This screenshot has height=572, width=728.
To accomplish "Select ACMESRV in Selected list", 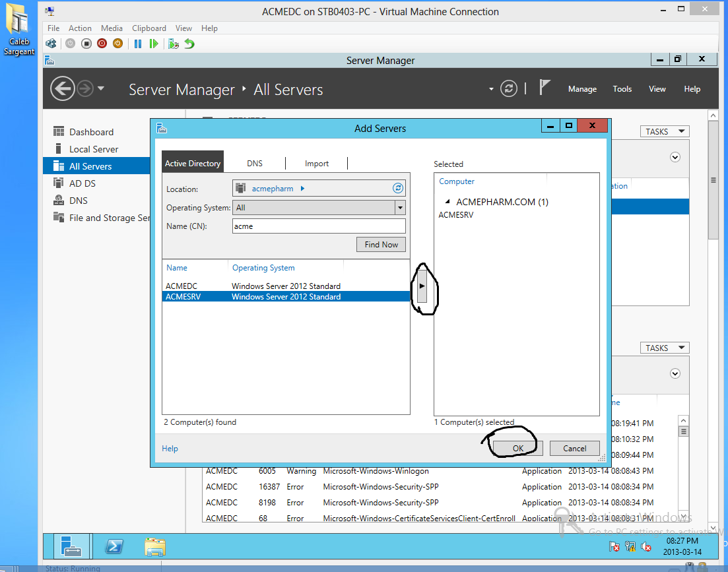I will tap(456, 215).
